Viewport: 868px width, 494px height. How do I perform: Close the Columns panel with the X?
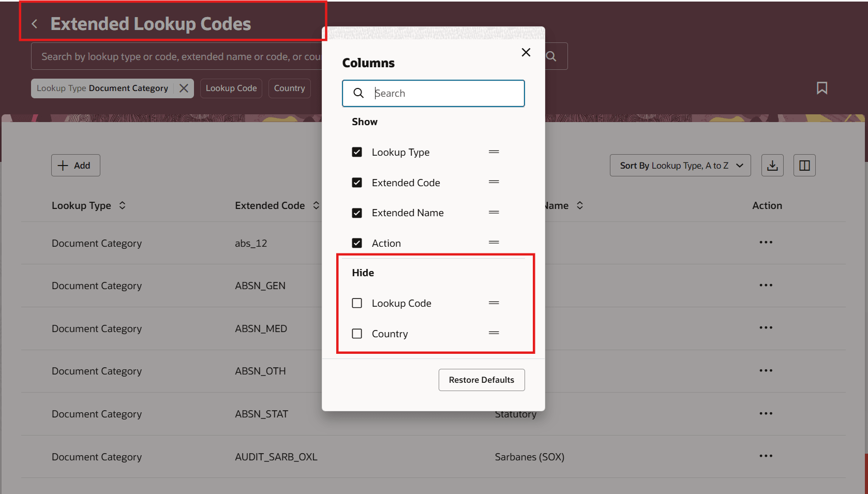[x=526, y=52]
